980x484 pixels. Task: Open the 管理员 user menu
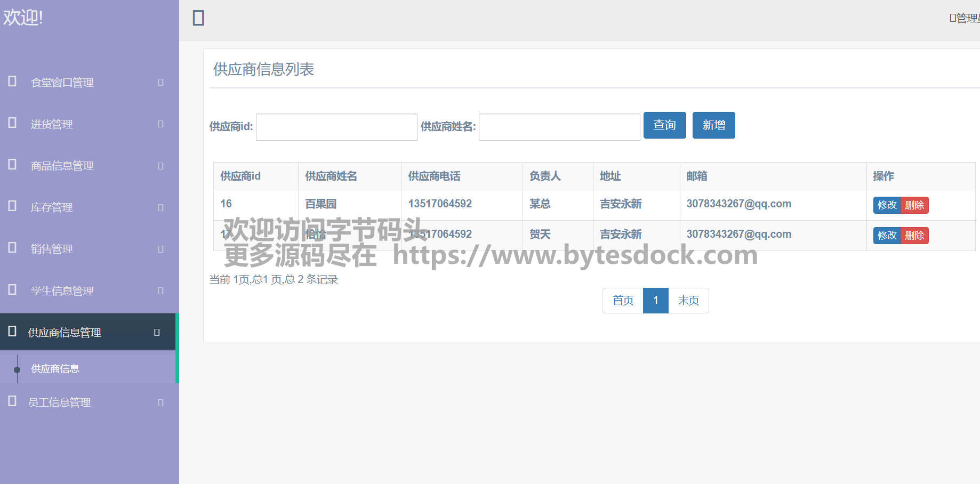tap(965, 18)
